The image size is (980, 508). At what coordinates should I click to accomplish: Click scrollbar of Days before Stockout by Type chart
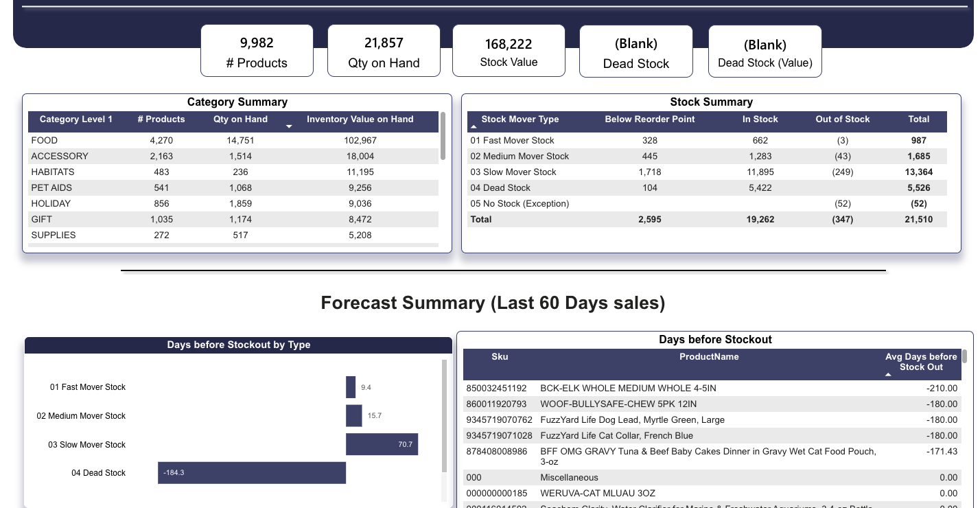pyautogui.click(x=444, y=412)
